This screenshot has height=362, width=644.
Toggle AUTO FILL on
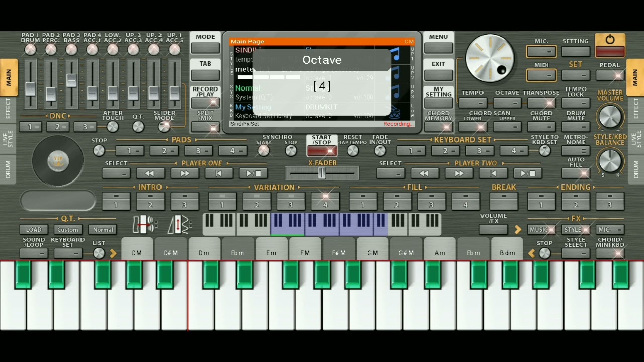click(x=576, y=173)
